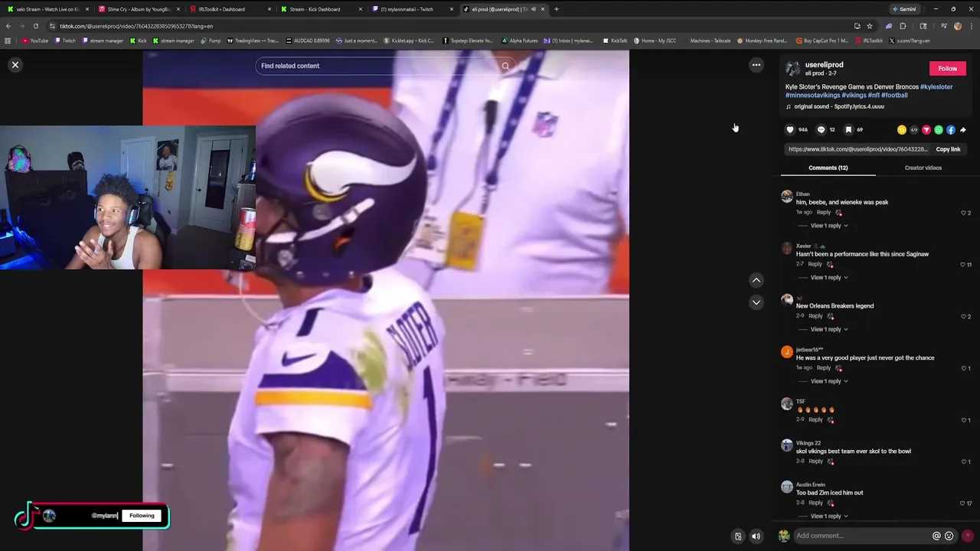
Task: Reply to Xavier's comment
Action: tap(815, 264)
